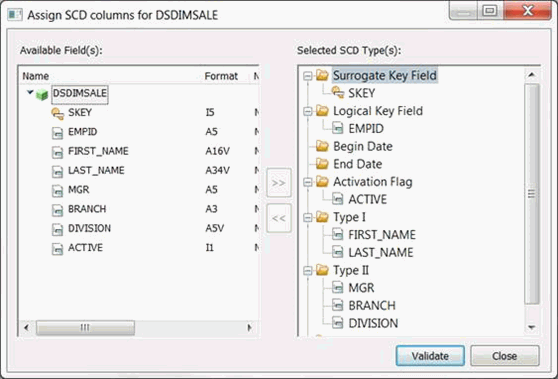Click the horizontal scrollbar thumb in Available Fields
558x379 pixels.
85,327
